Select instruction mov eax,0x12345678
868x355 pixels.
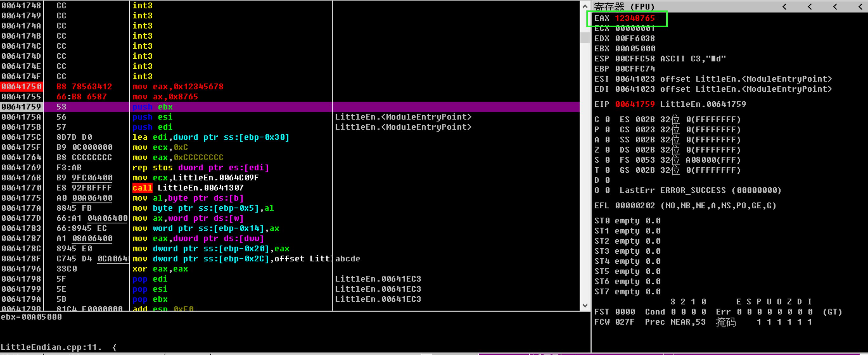[178, 86]
